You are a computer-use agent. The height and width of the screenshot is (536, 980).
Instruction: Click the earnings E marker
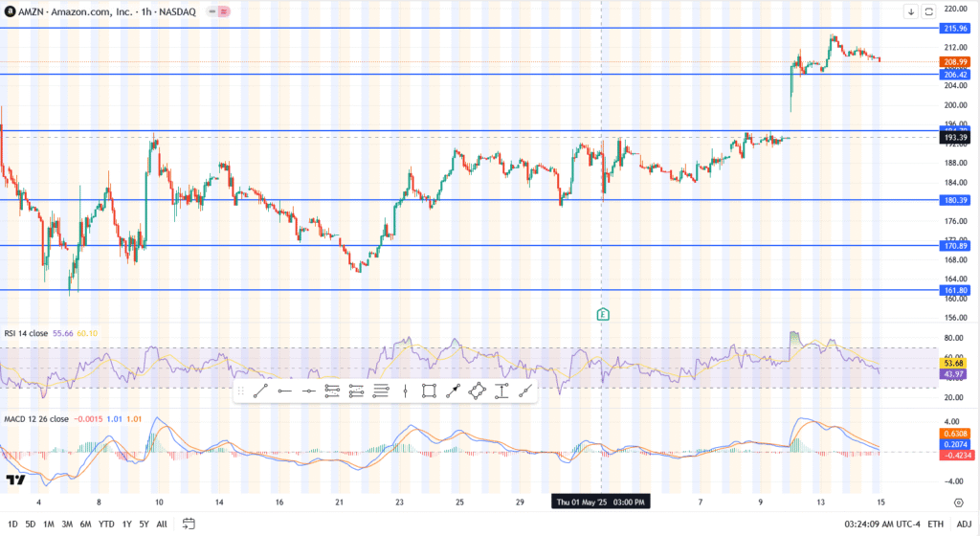602,314
